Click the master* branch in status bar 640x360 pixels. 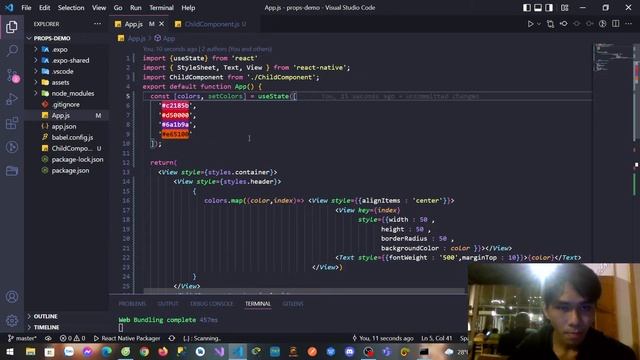22,338
